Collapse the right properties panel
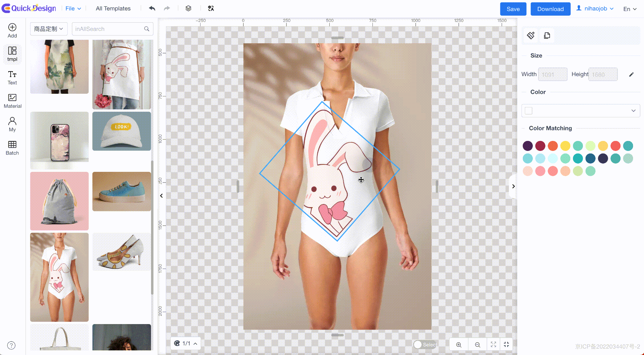This screenshot has height=355, width=644. 513,186
